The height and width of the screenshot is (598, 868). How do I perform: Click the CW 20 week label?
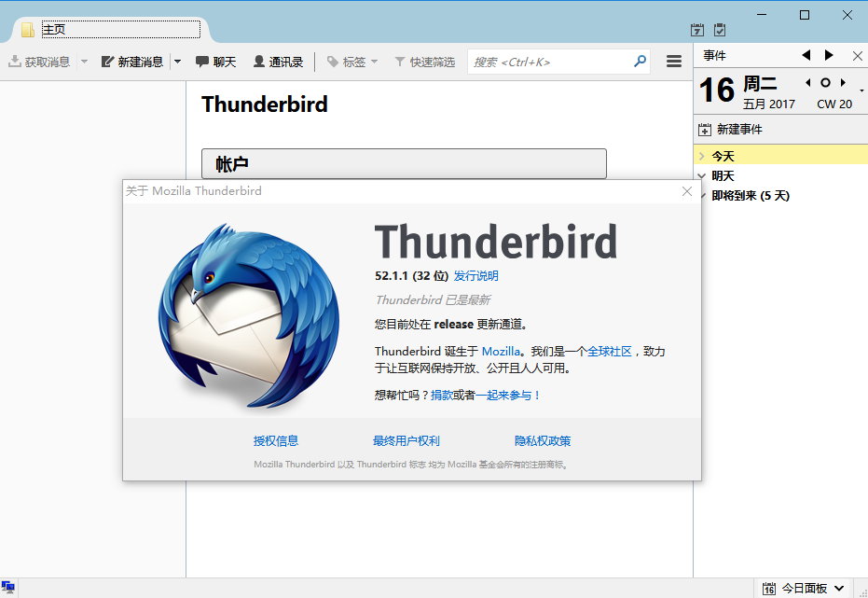(834, 104)
